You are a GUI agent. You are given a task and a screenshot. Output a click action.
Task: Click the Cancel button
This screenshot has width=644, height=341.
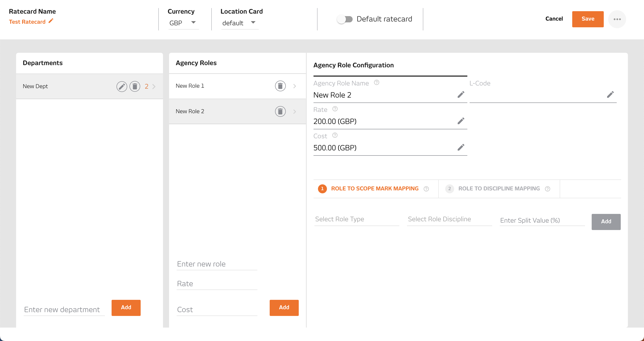coord(554,19)
